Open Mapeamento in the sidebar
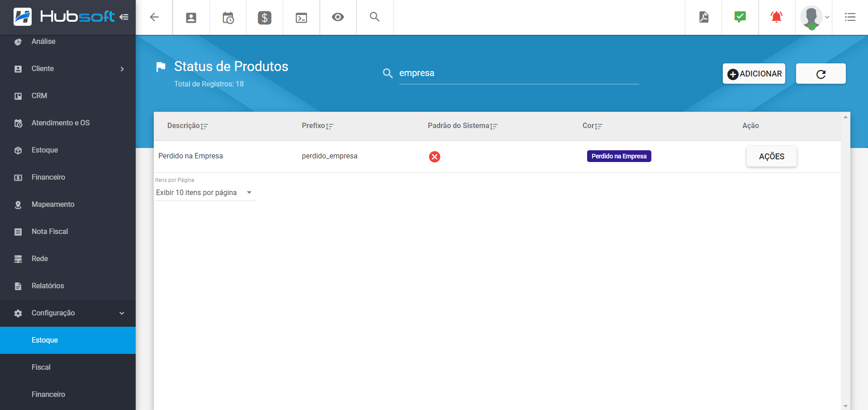Screen dimensions: 868x410 click(68, 205)
